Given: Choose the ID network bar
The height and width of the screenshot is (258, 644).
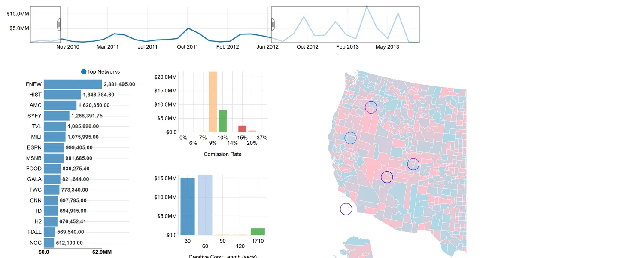Looking at the screenshot, I should [x=51, y=211].
